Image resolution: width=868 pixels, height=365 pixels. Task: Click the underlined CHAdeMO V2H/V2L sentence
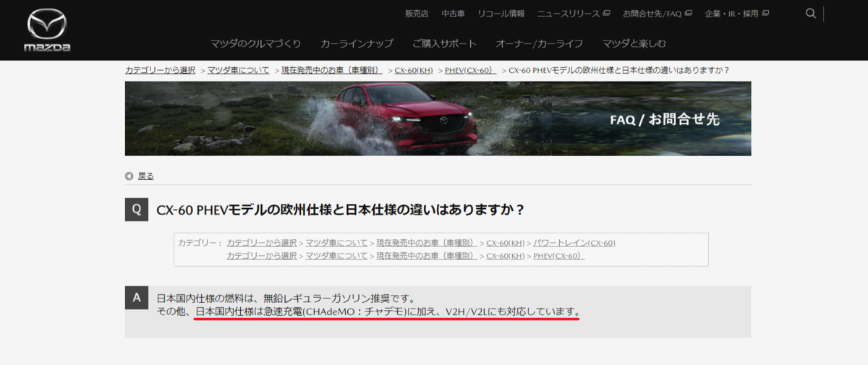(x=388, y=312)
